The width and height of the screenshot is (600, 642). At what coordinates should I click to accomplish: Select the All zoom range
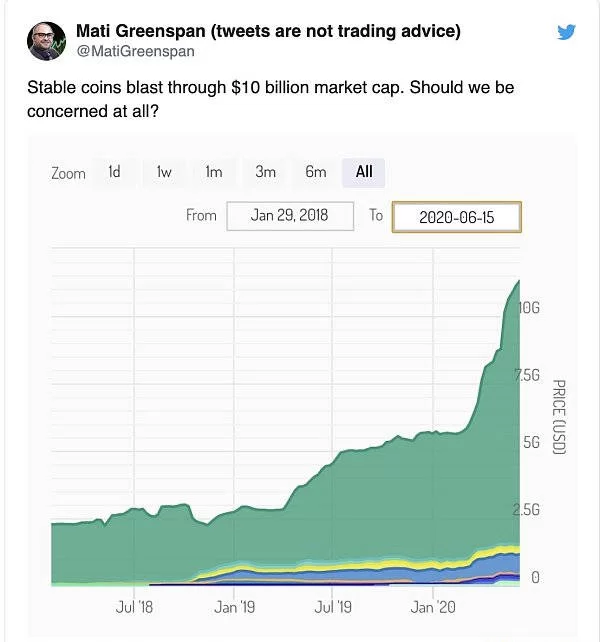point(364,172)
